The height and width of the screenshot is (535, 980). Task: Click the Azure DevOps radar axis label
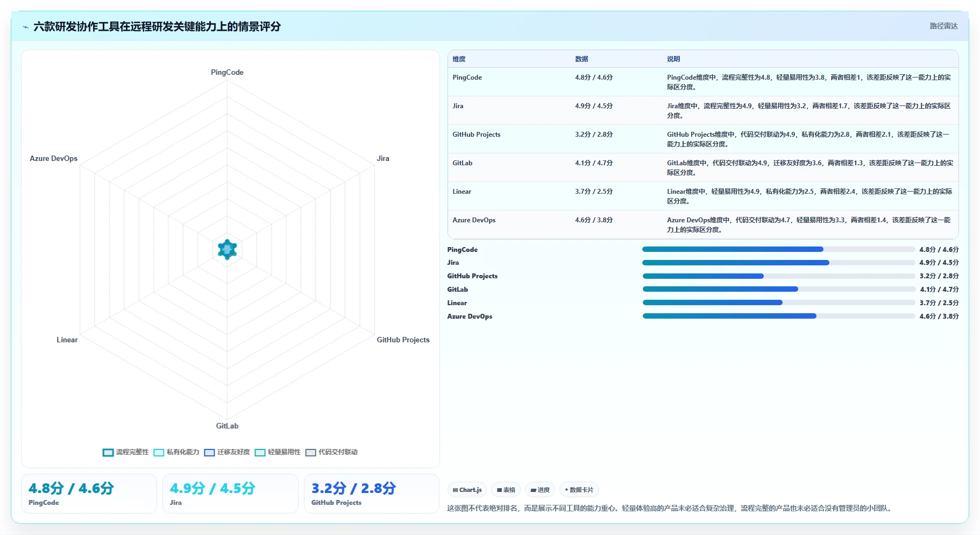53,158
